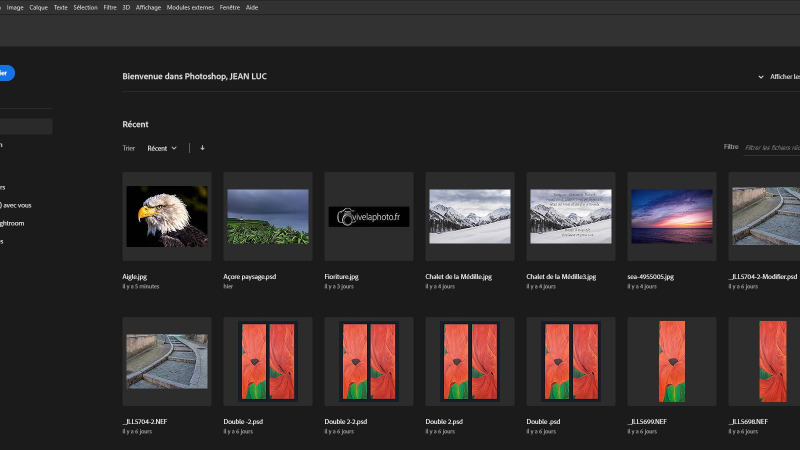800x450 pixels.
Task: Open the Filtre menu in menu bar
Action: [110, 7]
